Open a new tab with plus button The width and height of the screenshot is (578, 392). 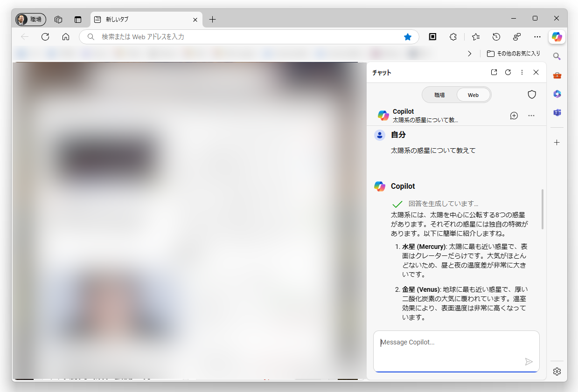pos(212,20)
